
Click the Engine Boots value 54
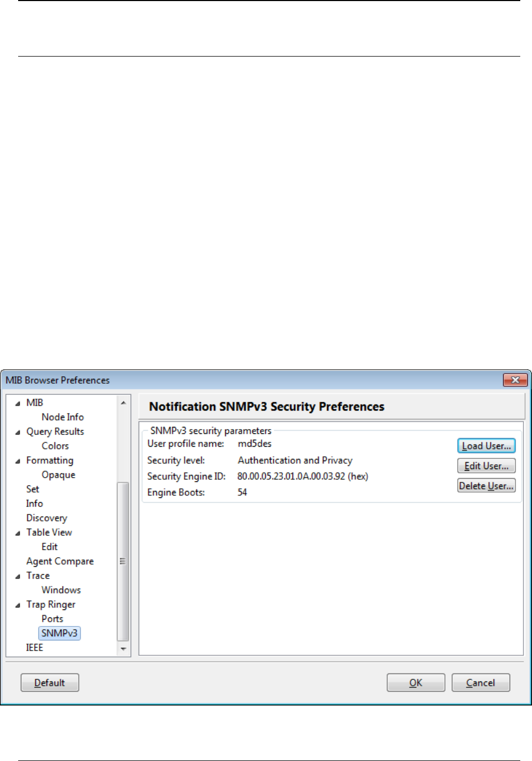[242, 492]
